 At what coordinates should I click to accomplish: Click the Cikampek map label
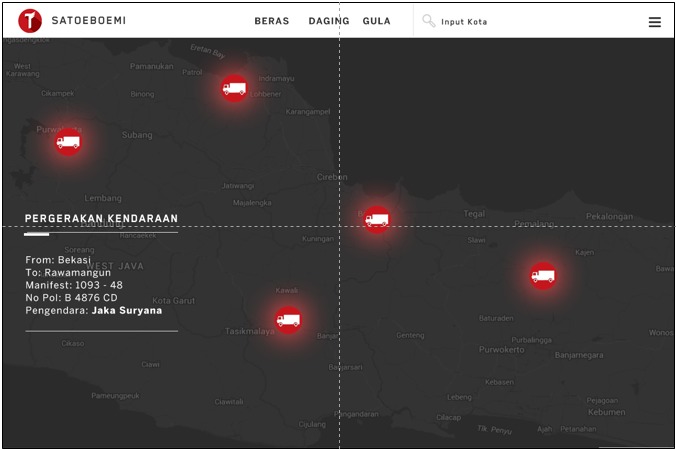(x=58, y=93)
